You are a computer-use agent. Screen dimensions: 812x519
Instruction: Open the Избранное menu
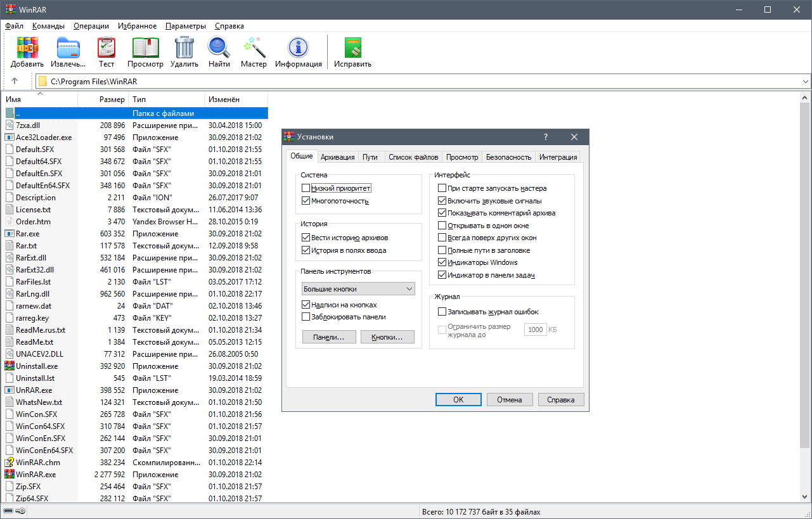(137, 26)
